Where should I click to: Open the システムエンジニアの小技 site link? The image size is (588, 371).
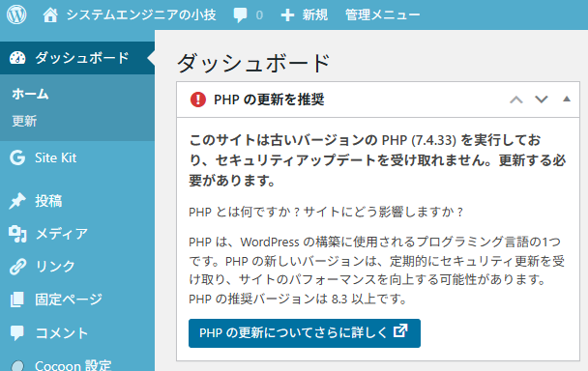pos(141,15)
